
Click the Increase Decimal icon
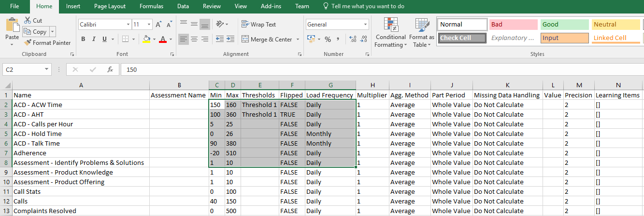coord(352,39)
